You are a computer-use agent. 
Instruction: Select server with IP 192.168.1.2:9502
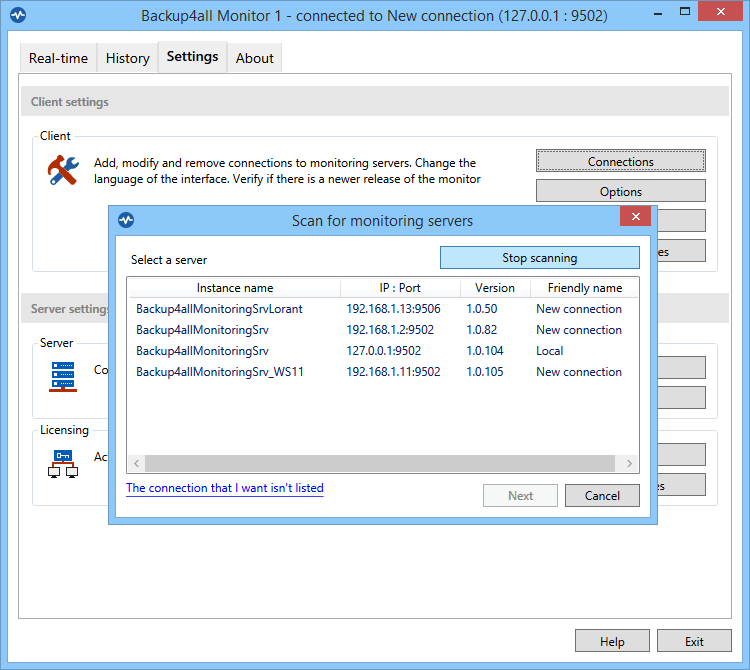[383, 330]
